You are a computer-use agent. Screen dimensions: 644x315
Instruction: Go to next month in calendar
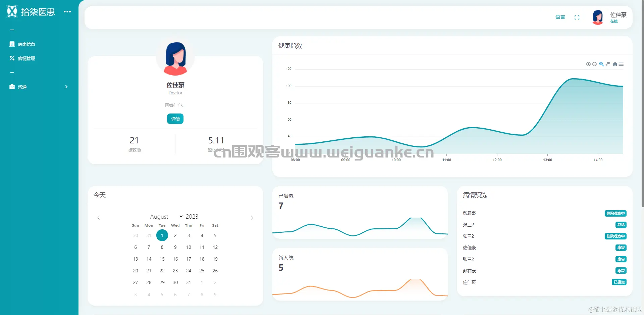point(252,218)
